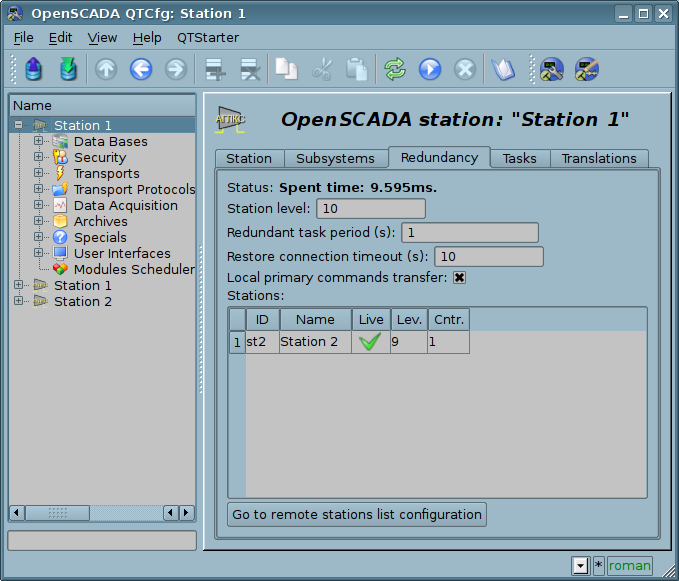Click the Transports lightning tree icon
The image size is (679, 581).
[x=60, y=173]
